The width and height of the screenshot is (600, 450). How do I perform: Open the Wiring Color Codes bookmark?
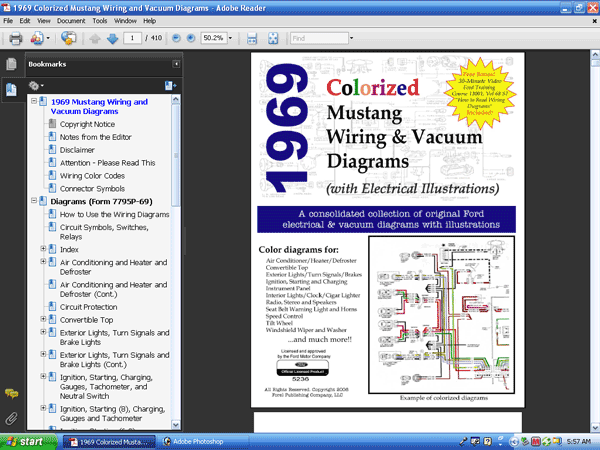tap(92, 176)
